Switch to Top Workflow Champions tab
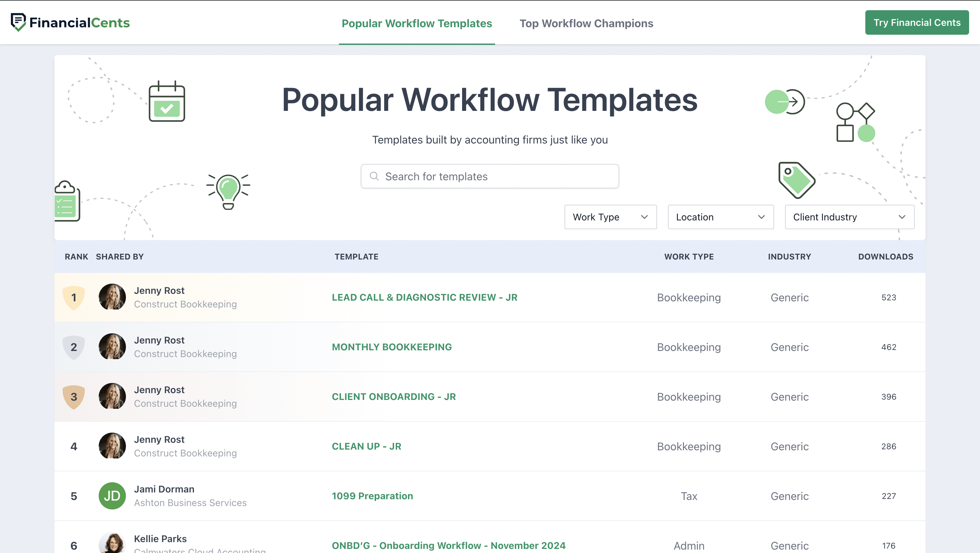The width and height of the screenshot is (980, 553). pos(586,23)
